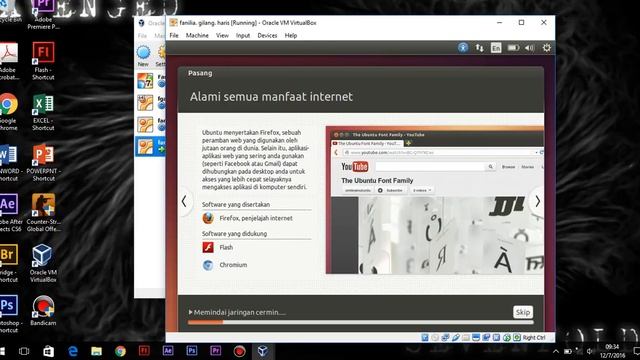The image size is (640, 360).
Task: Go to the next installer slide arrow
Action: [x=537, y=201]
